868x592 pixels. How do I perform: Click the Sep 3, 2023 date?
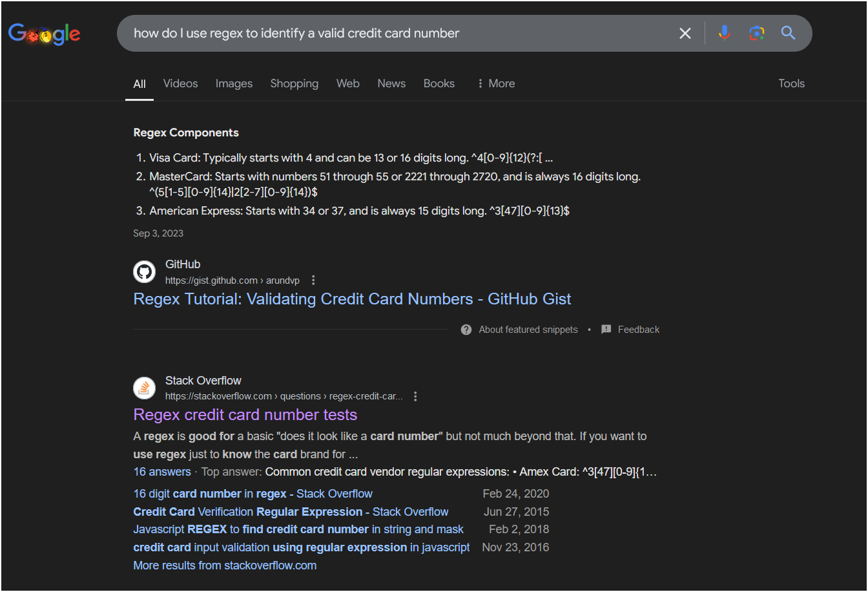click(158, 233)
